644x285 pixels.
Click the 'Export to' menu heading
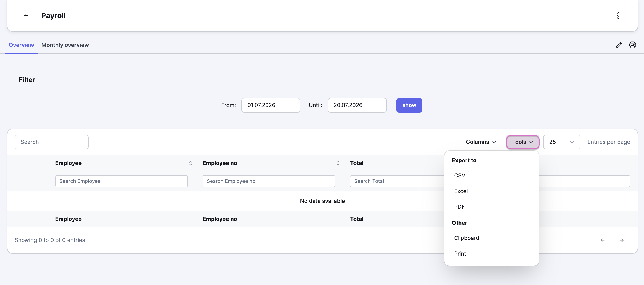[x=464, y=160]
